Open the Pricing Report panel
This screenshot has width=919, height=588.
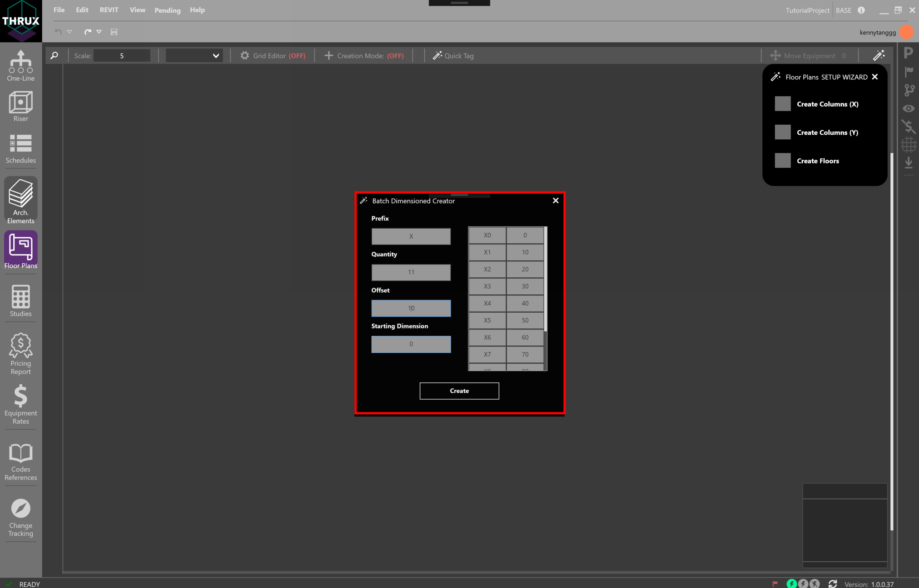[x=20, y=353]
